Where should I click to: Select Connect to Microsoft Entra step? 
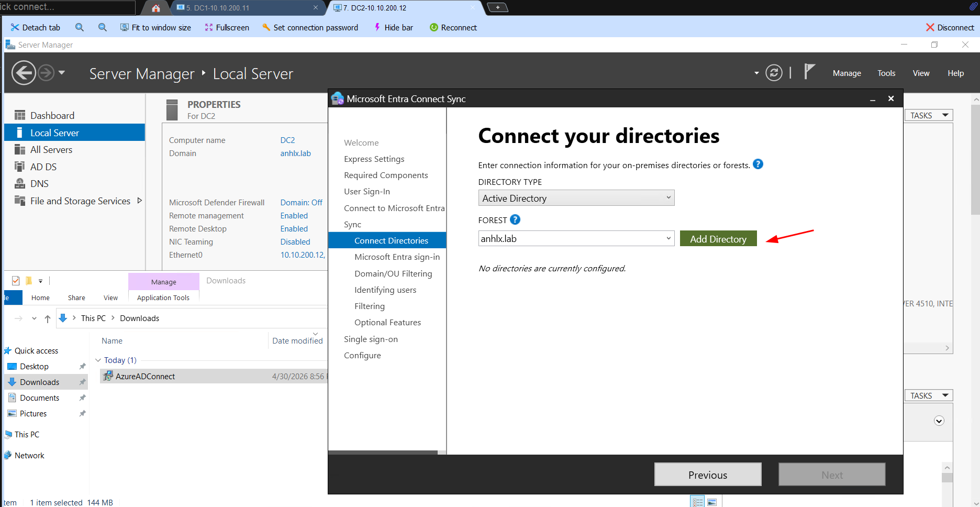click(394, 208)
